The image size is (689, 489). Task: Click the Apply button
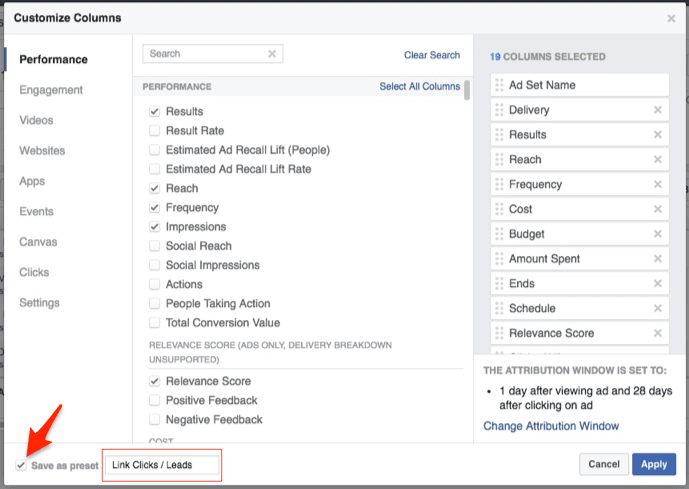(654, 464)
